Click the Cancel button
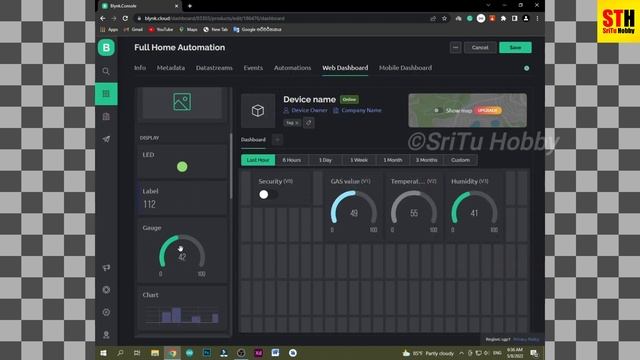Screen dimensions: 640x360 (480, 48)
